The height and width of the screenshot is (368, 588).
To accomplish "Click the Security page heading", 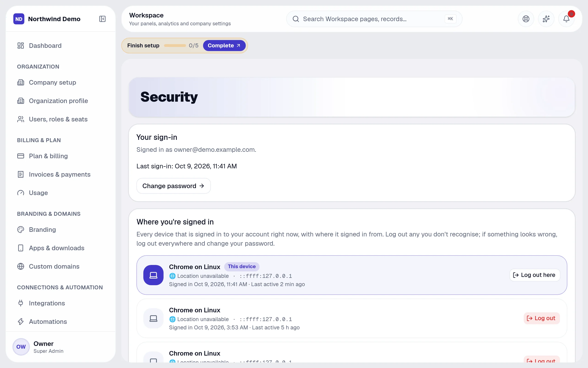I will point(169,97).
